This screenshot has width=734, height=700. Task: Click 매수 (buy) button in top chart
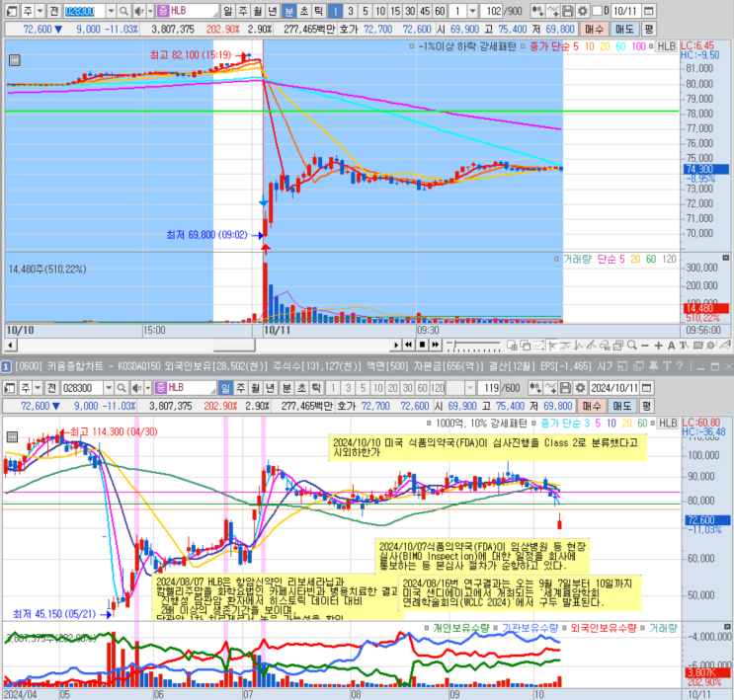point(594,29)
